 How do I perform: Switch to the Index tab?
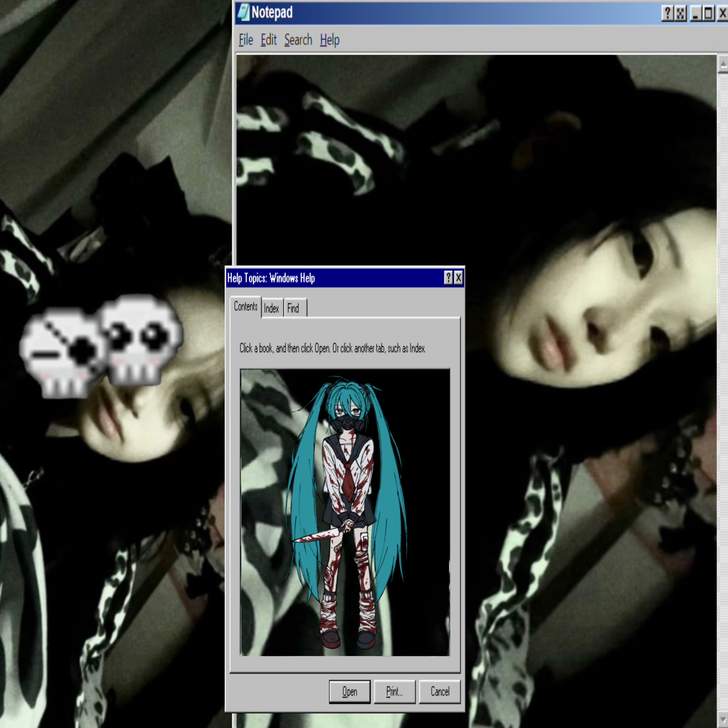271,309
